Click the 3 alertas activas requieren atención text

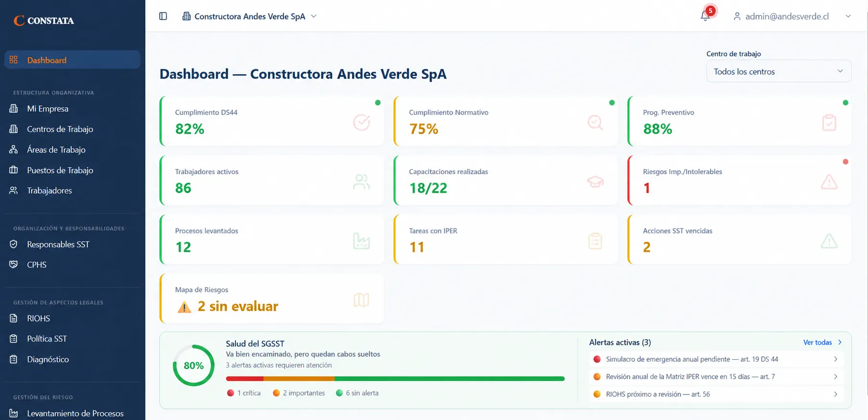pyautogui.click(x=279, y=365)
